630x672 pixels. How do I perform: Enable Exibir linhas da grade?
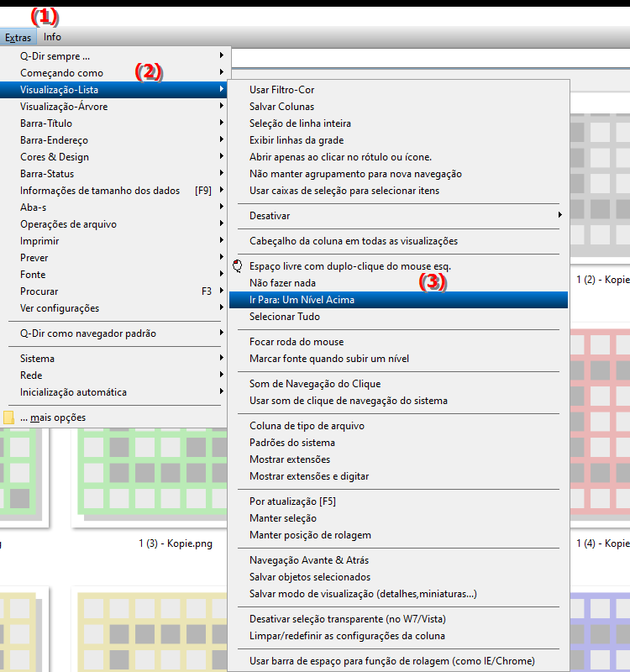click(297, 140)
